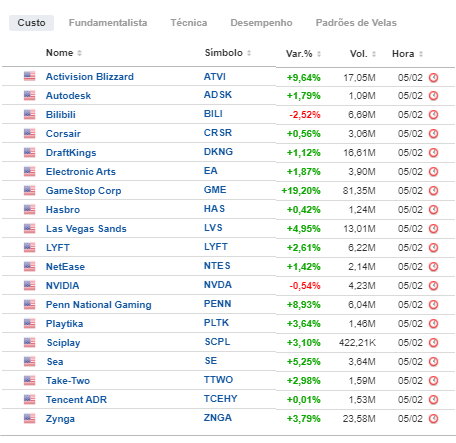Open the Padrões de Velas tab

[x=356, y=23]
